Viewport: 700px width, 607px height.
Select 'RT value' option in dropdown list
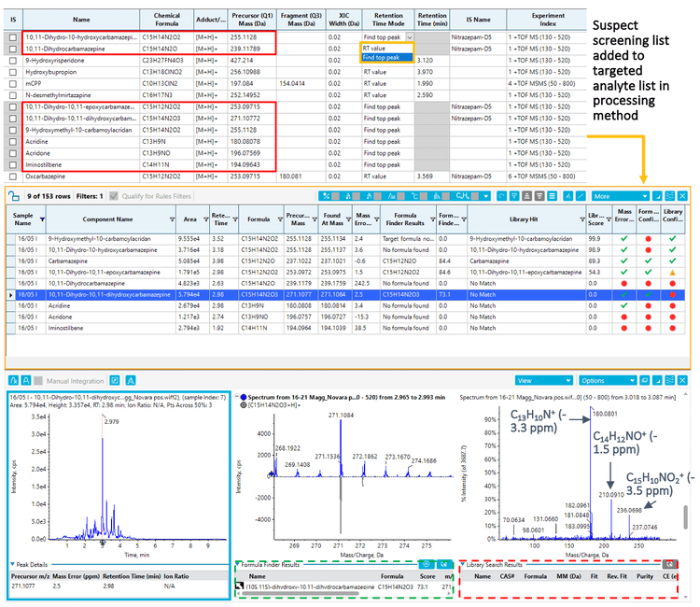point(373,48)
